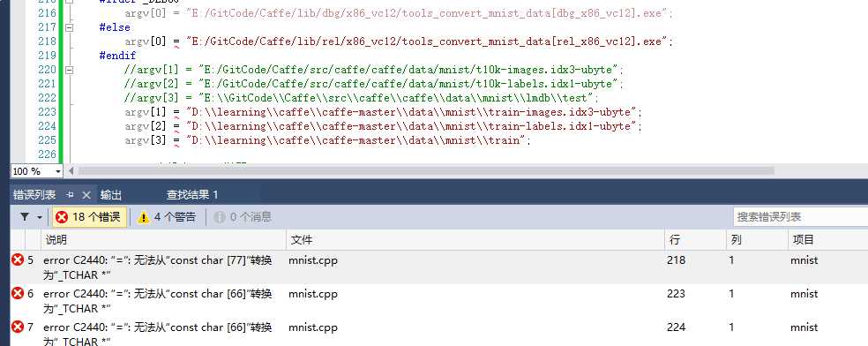
Task: Select error 5 row for line 218
Action: pos(438,267)
